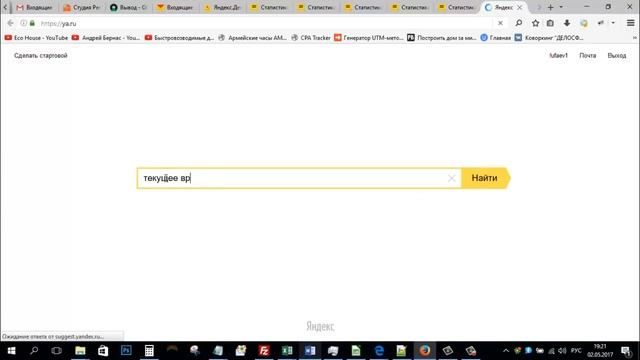640x360 pixels.
Task: Open Windows taskbar search
Action: [34, 351]
